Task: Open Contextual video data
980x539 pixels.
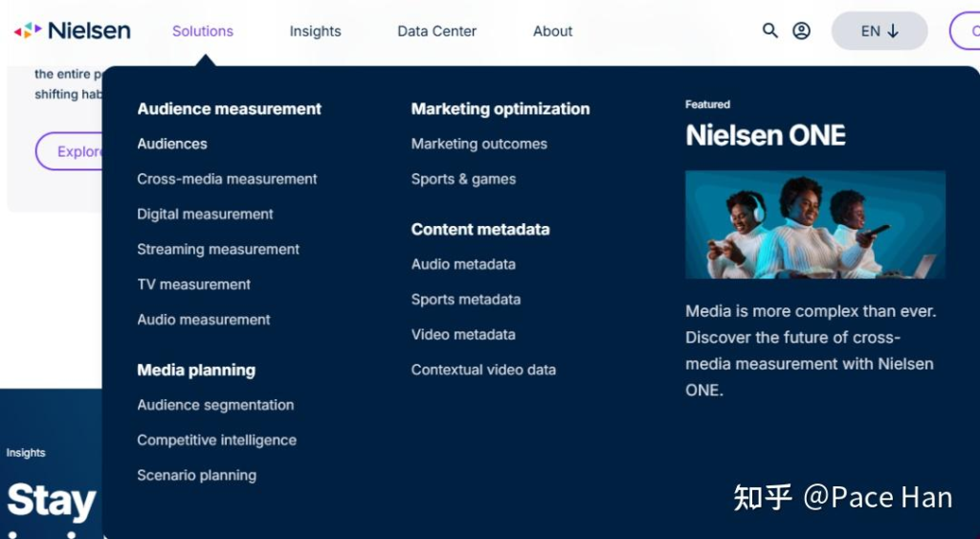Action: point(483,370)
